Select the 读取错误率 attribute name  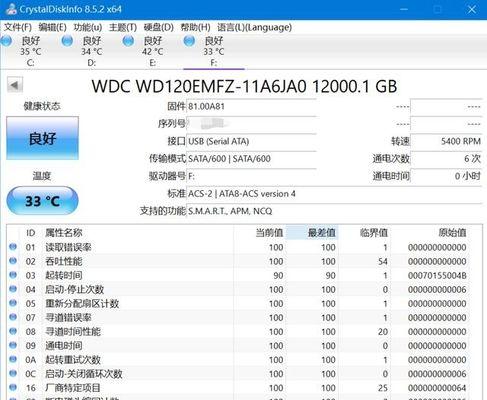[x=68, y=247]
